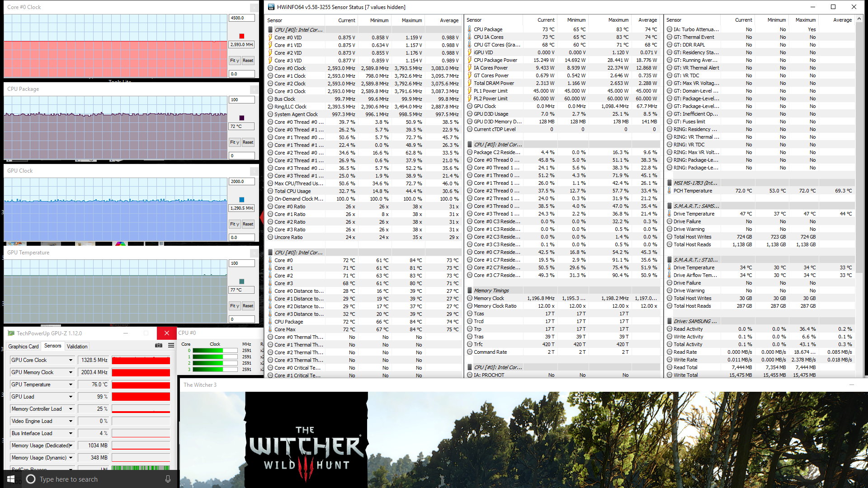Open the Memory Controller Load dropdown
This screenshot has height=488, width=868.
point(71,409)
